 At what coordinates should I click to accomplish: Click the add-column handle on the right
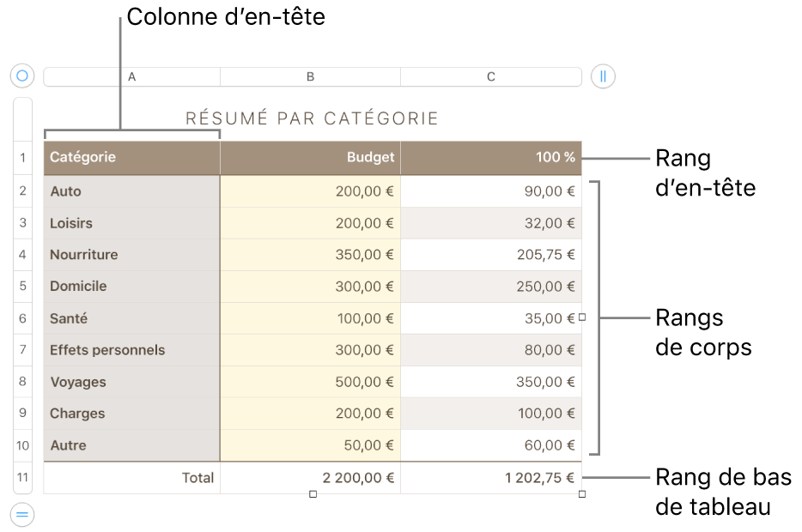click(603, 76)
